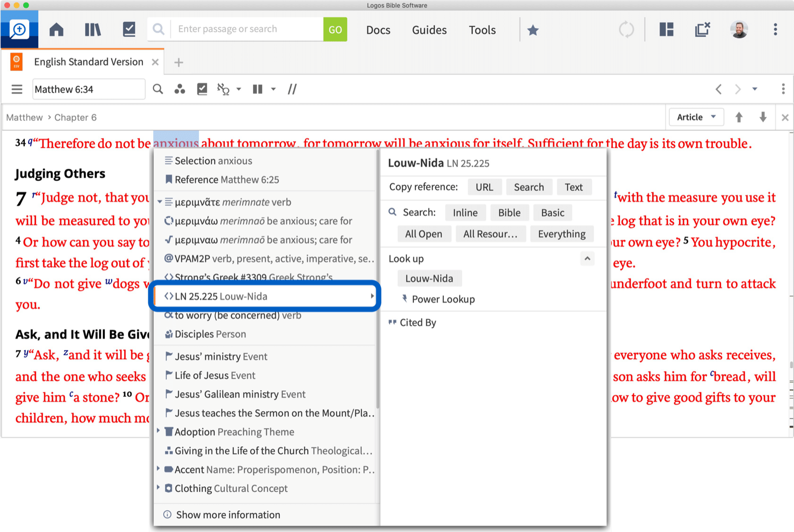Open the Logos home page icon

pyautogui.click(x=56, y=30)
